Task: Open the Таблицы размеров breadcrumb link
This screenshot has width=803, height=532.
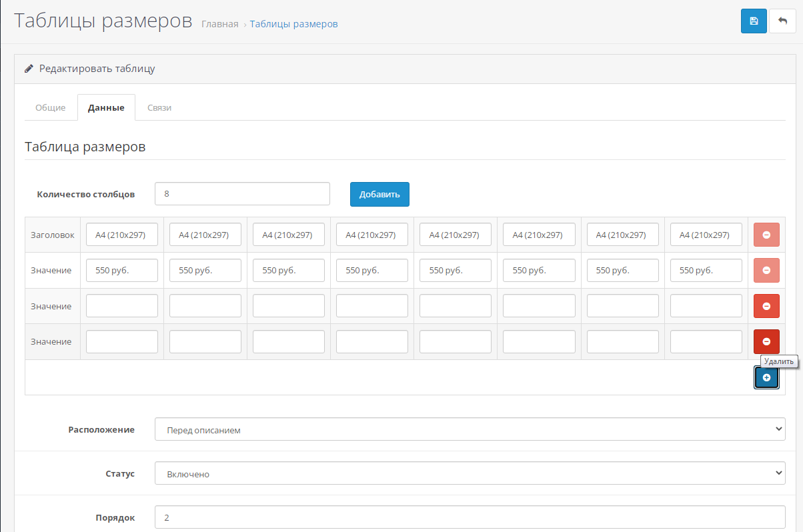Action: click(x=293, y=24)
